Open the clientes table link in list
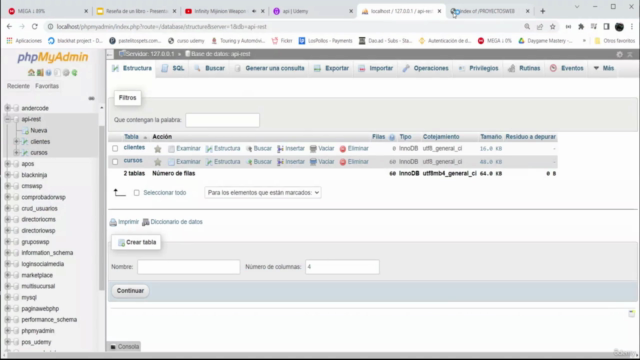 coord(134,148)
